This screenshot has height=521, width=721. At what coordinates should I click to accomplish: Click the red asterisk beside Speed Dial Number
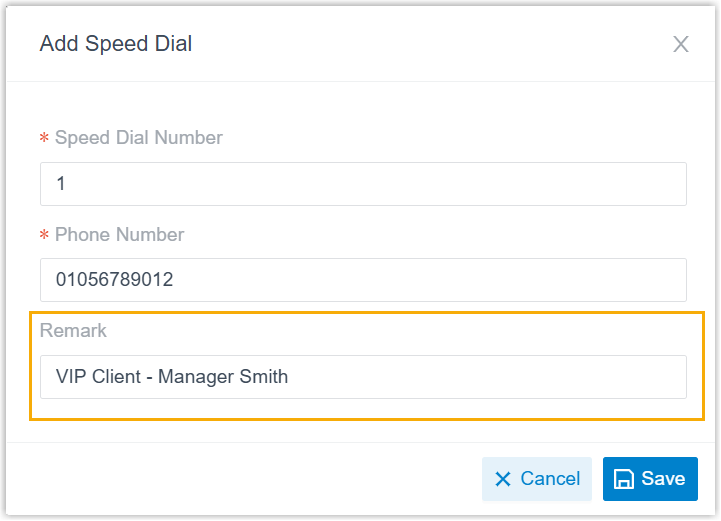[44, 139]
